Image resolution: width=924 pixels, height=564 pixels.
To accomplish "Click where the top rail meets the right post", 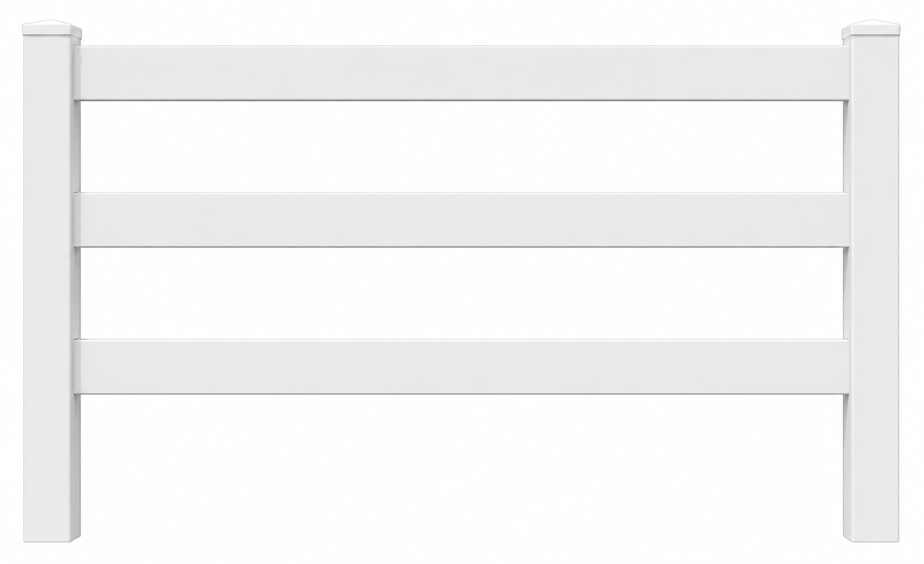I will 847,73.
